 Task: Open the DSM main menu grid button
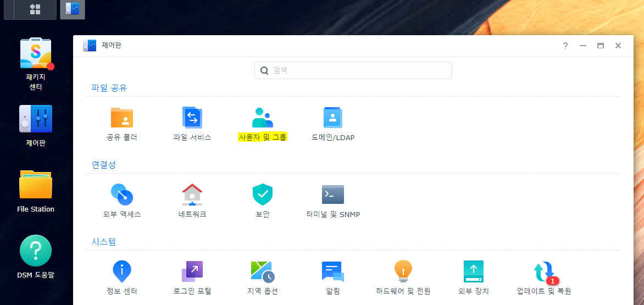tap(35, 9)
